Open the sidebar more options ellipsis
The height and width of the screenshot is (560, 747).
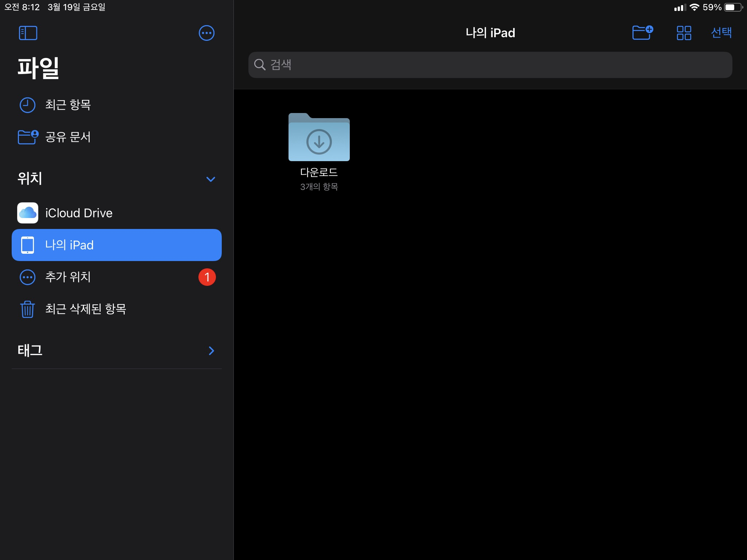click(x=206, y=33)
